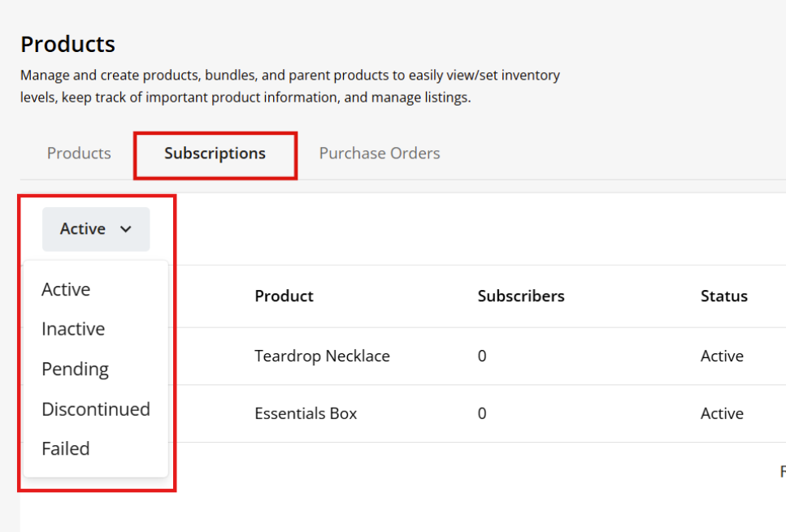This screenshot has height=532, width=786.
Task: Filter subscriptions by Pending
Action: point(75,370)
